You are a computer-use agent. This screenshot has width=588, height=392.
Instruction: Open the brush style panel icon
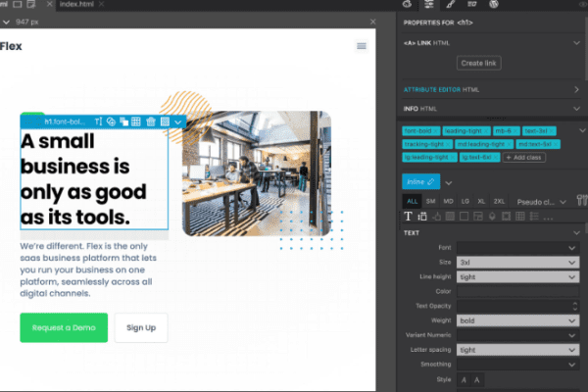click(x=451, y=4)
